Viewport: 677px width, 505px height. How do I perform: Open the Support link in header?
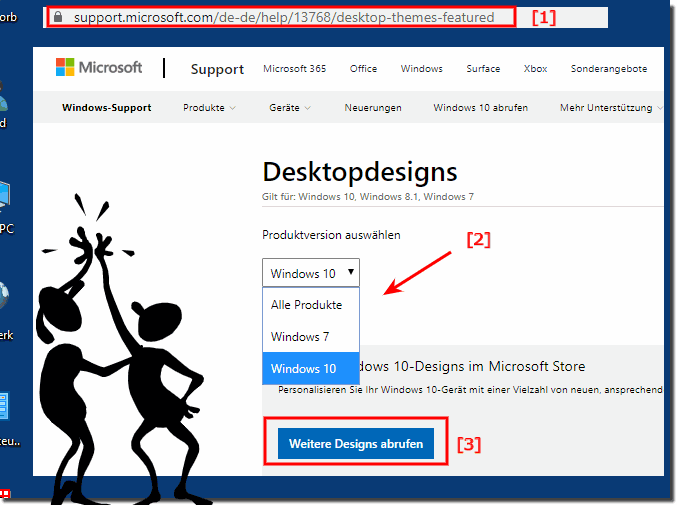(x=217, y=69)
